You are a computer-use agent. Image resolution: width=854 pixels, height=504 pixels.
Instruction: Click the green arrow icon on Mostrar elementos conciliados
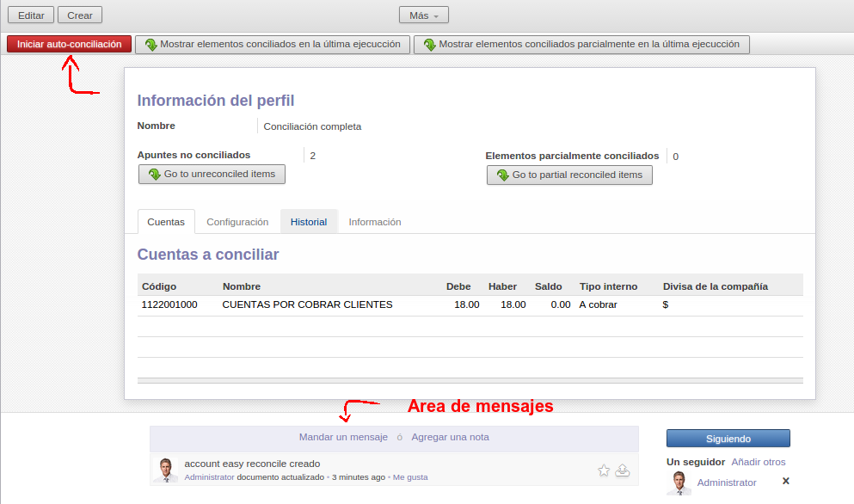click(x=151, y=45)
